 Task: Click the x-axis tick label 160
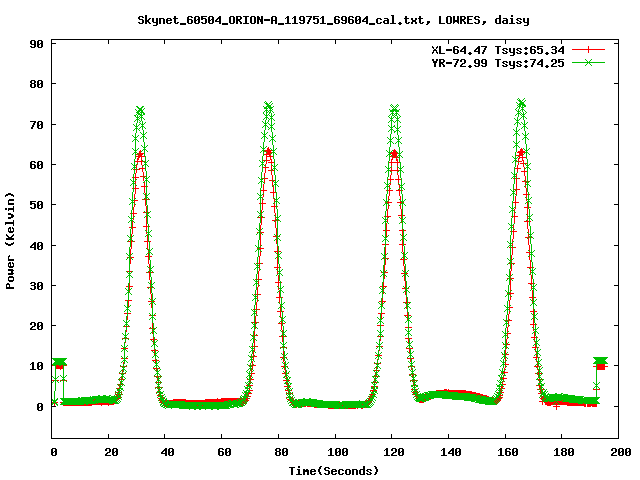(x=507, y=452)
